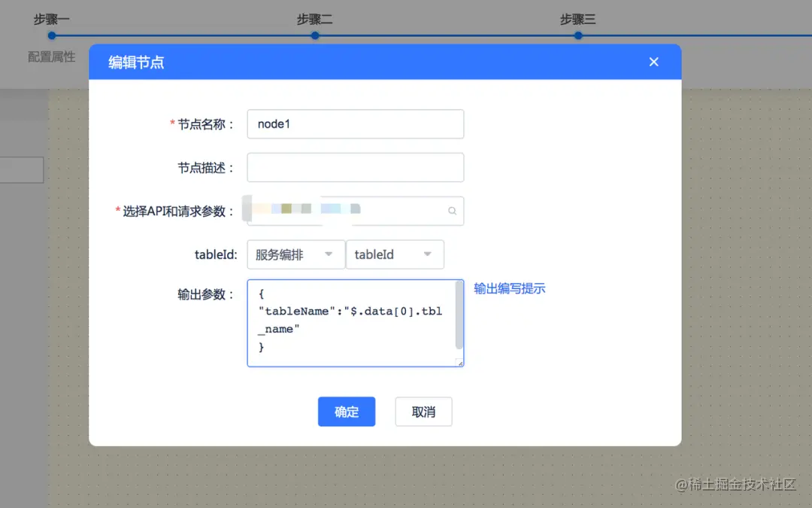Focus the 节点描述 empty input field
The width and height of the screenshot is (812, 508).
click(355, 167)
